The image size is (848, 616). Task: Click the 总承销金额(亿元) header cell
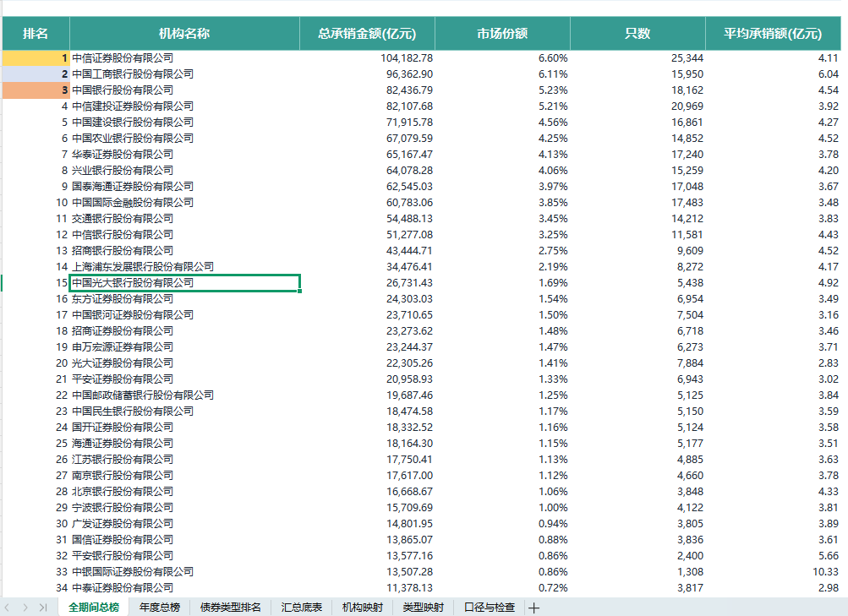(367, 34)
